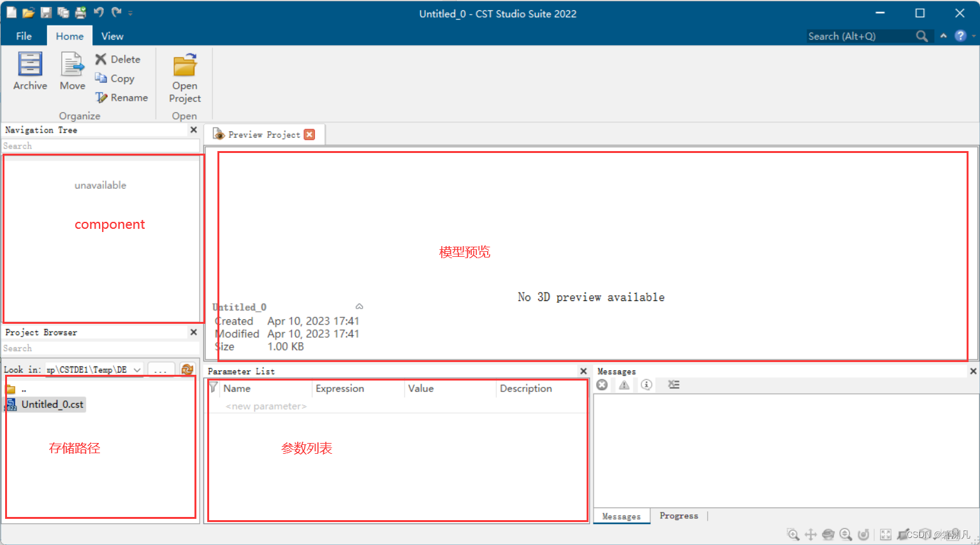
Task: Open the Look in path dropdown
Action: point(137,370)
